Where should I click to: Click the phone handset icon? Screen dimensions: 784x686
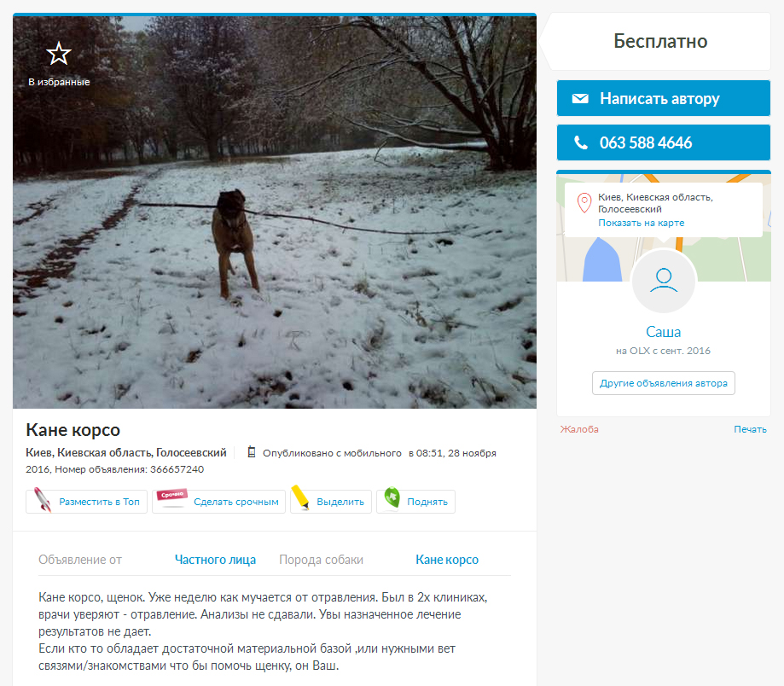[x=580, y=142]
